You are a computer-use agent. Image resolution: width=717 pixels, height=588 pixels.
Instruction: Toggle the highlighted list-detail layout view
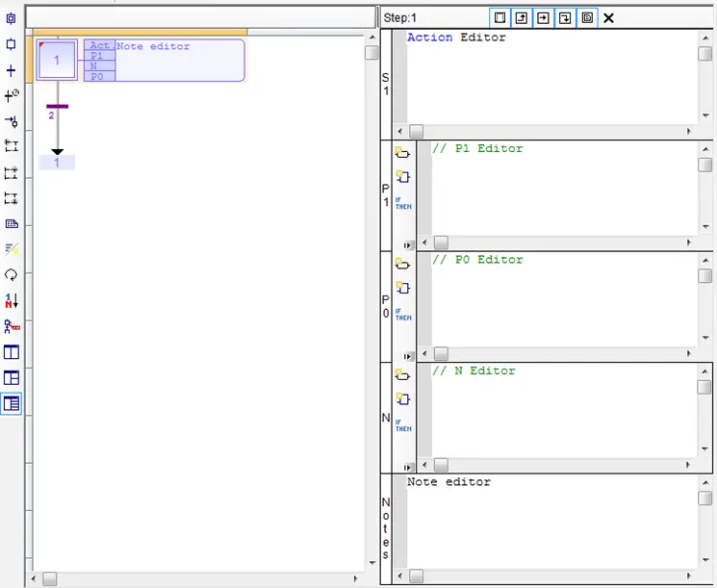(12, 404)
